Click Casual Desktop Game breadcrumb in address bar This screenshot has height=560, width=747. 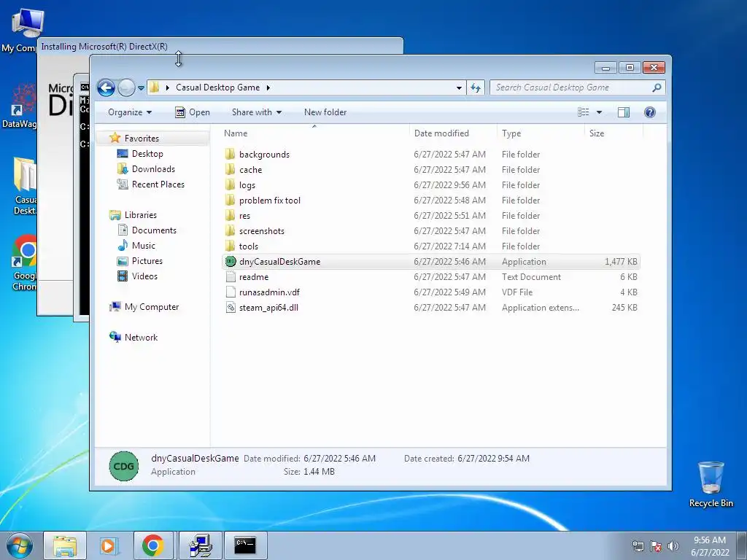tap(217, 87)
